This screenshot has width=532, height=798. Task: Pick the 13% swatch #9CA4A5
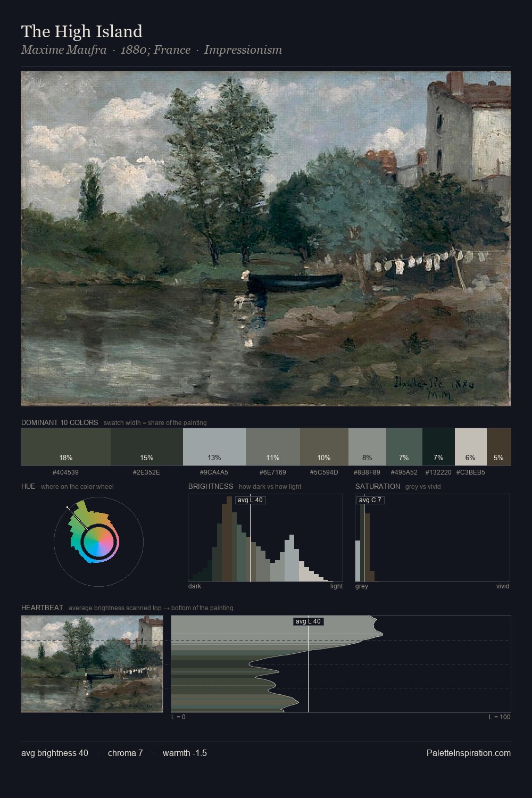pos(214,447)
